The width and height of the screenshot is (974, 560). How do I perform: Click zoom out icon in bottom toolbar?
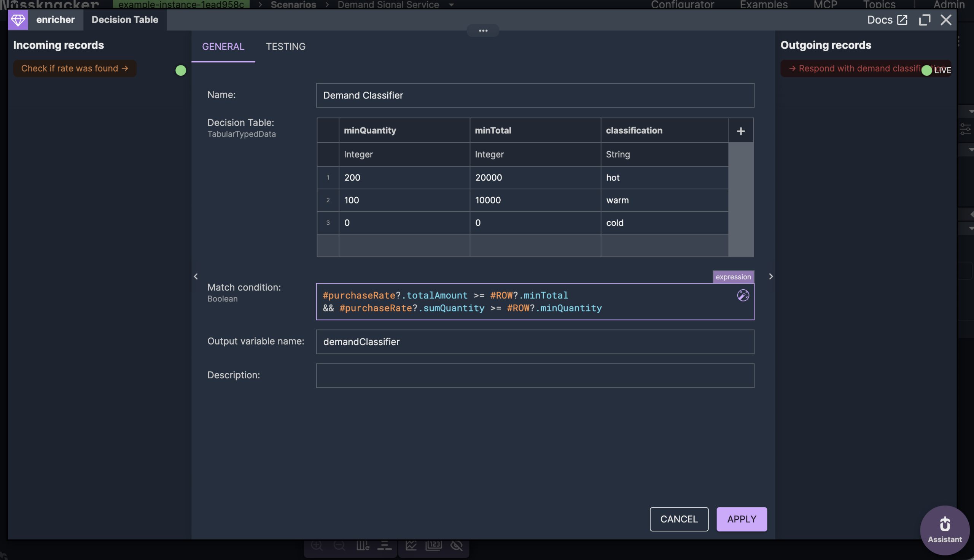coord(339,545)
